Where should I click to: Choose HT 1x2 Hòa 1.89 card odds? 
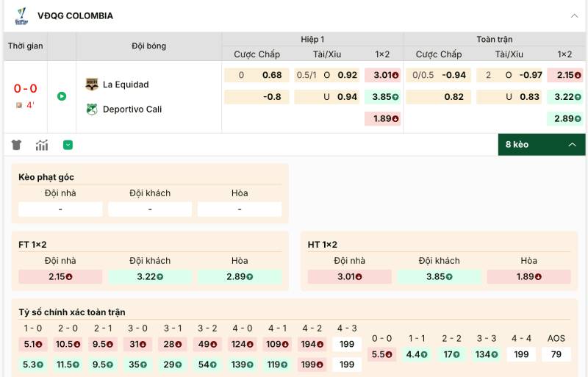[528, 277]
